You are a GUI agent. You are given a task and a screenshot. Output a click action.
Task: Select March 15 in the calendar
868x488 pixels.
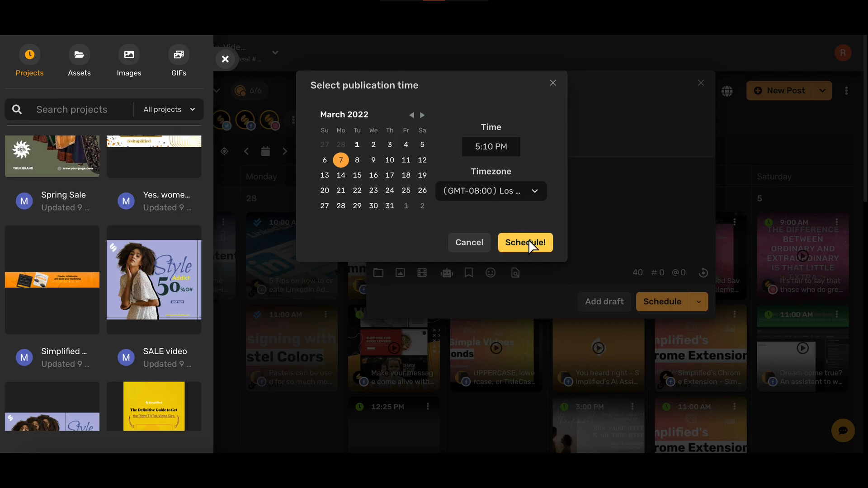point(357,175)
